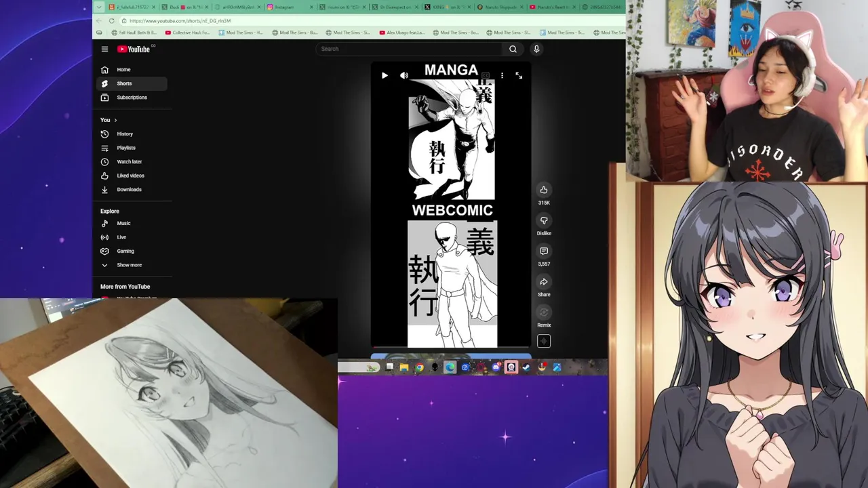Open the YouTube hamburger guide menu
This screenshot has width=868, height=488.
click(x=104, y=49)
